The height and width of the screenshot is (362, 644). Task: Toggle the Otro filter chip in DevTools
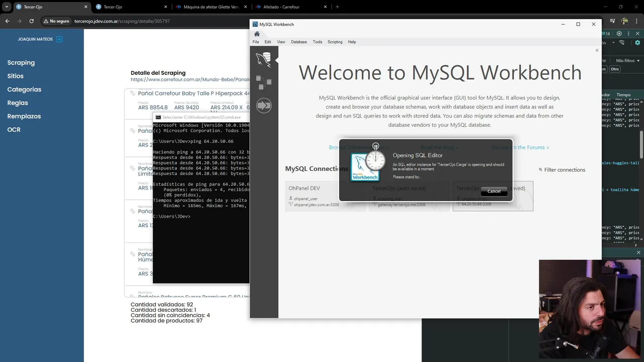point(615,69)
